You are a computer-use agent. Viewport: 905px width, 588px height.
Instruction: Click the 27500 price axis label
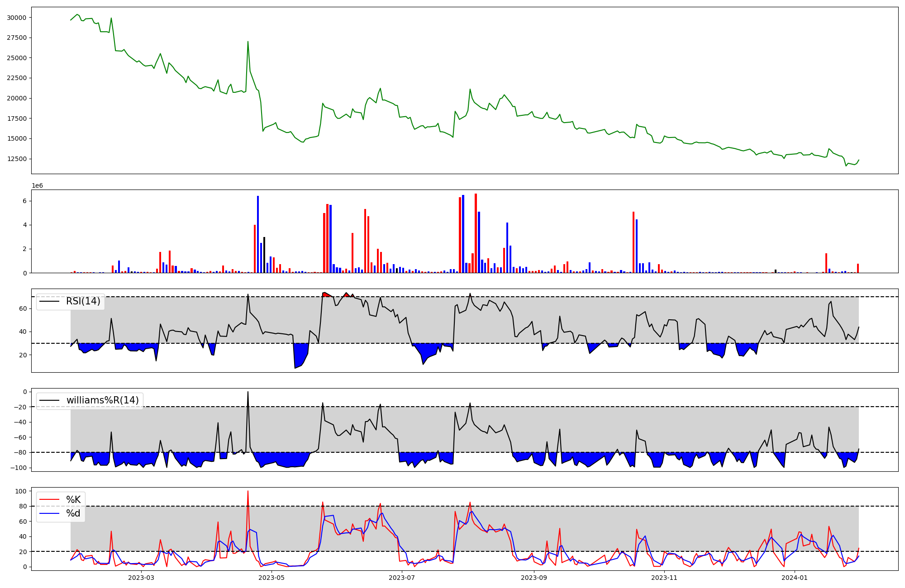click(x=17, y=38)
